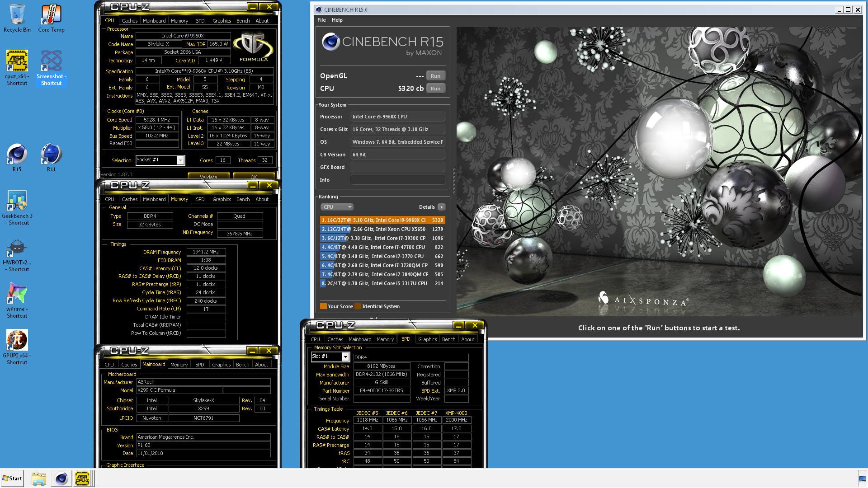The height and width of the screenshot is (488, 868).
Task: Open the Recycle Bin desktop icon
Action: click(17, 18)
